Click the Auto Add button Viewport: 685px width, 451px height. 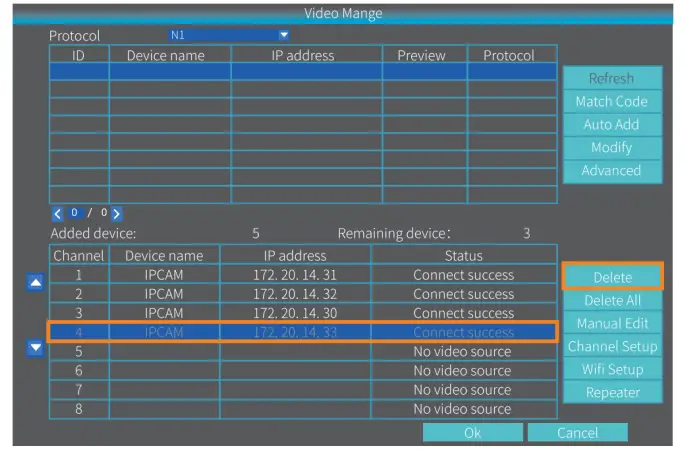(612, 125)
